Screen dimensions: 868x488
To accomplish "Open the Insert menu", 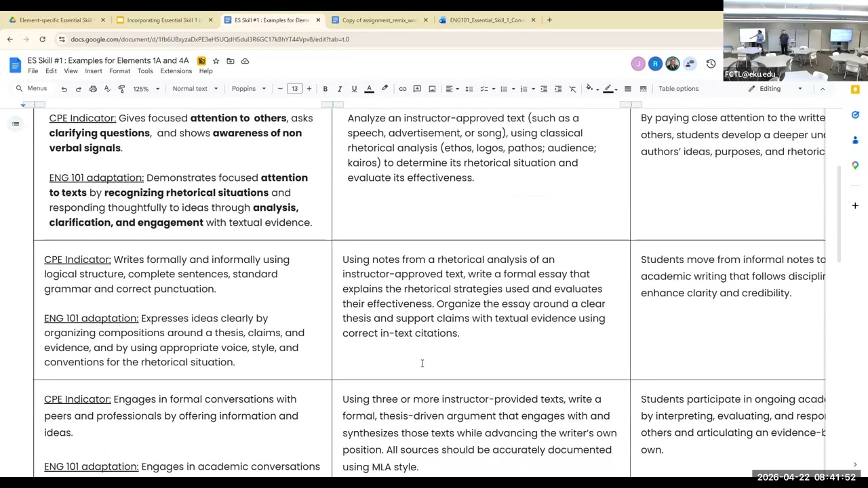I will pyautogui.click(x=94, y=71).
